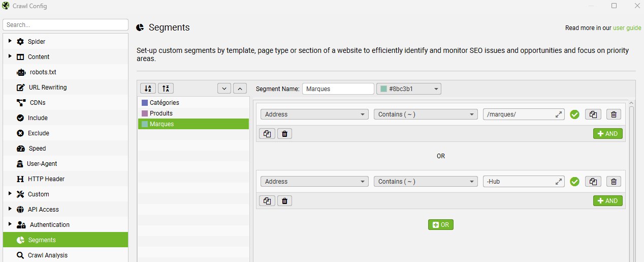Add AND condition to /marques/ group

coord(607,134)
